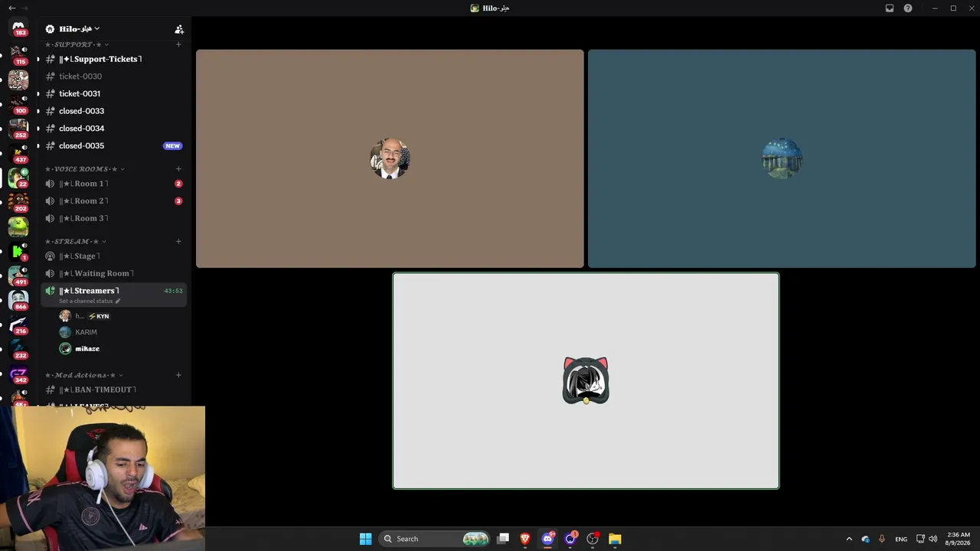Open the server icon with 342 badge
The height and width of the screenshot is (551, 980).
[18, 373]
